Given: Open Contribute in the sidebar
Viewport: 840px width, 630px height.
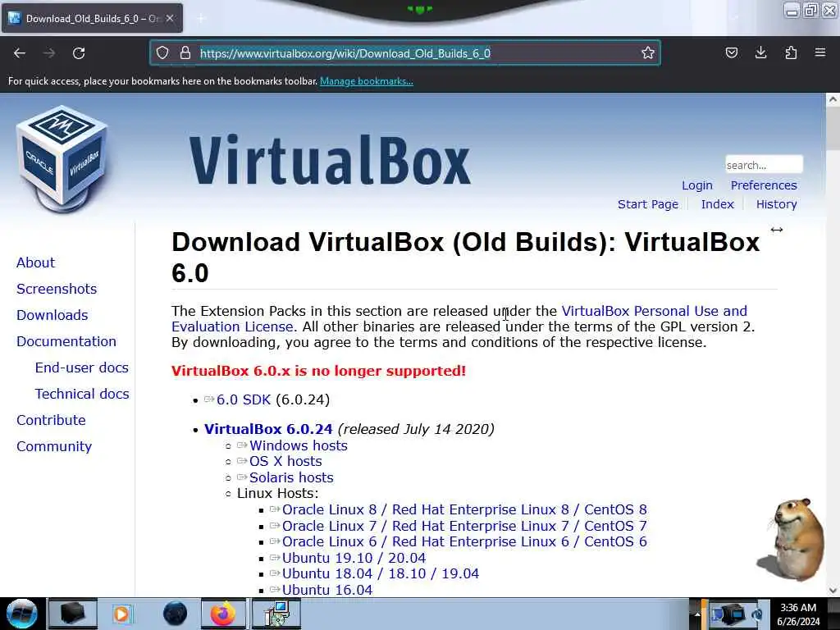Looking at the screenshot, I should pyautogui.click(x=51, y=420).
